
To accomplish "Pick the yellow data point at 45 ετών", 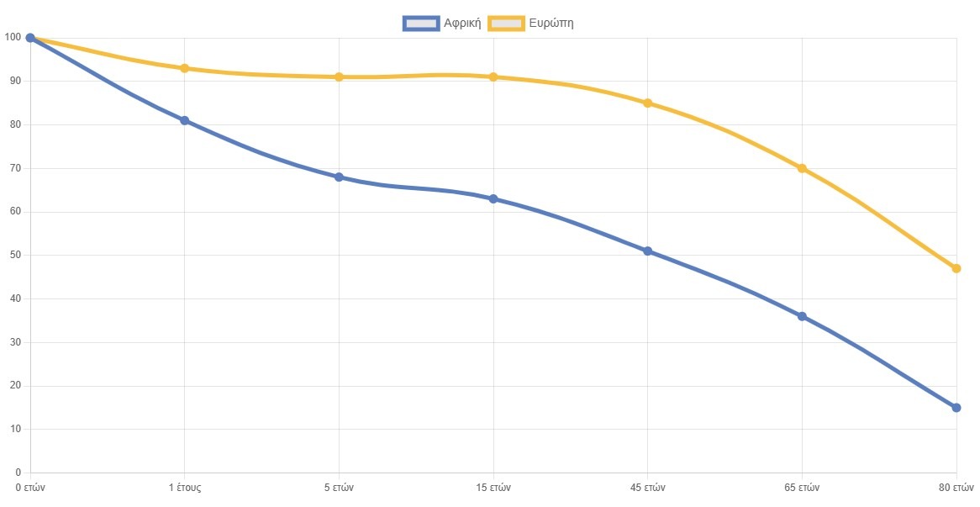I will [647, 103].
